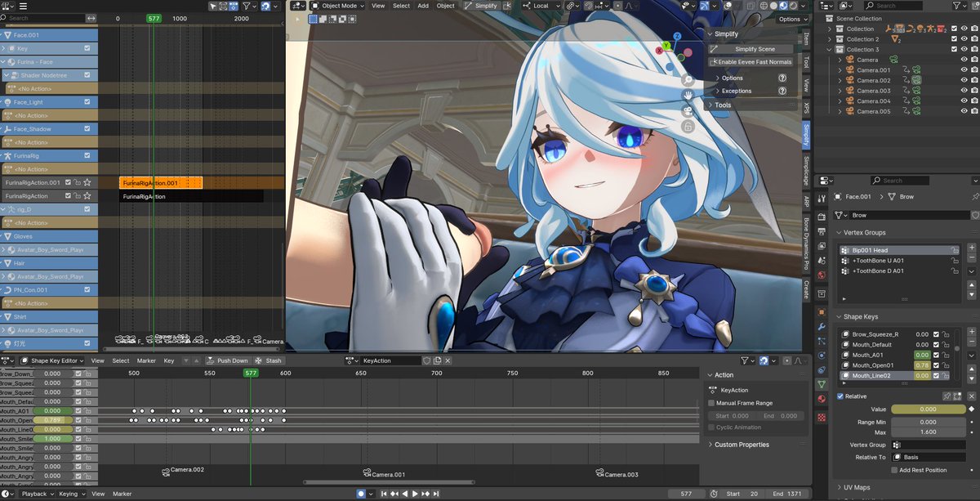Collapse the Collection 3 tree entry
The width and height of the screenshot is (980, 501).
(830, 50)
